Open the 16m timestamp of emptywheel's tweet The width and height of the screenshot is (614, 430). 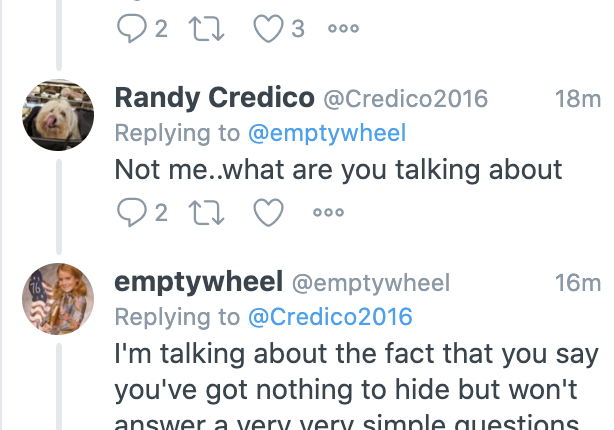[577, 283]
